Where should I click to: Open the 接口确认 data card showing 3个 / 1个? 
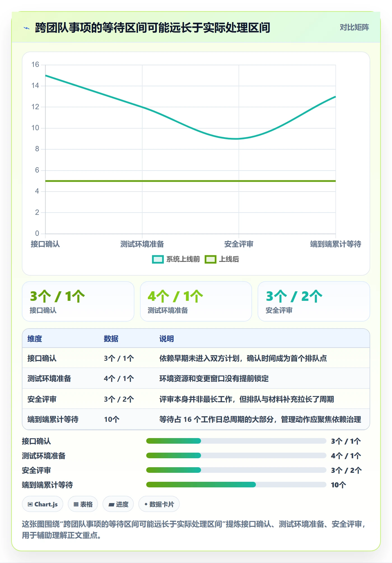click(x=78, y=301)
